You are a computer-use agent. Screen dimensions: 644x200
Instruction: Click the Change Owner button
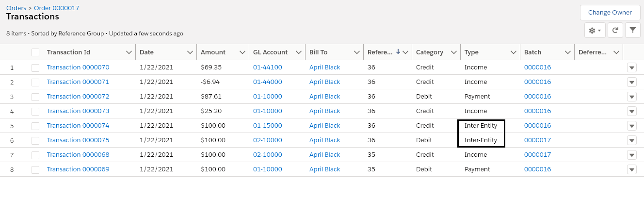[610, 13]
